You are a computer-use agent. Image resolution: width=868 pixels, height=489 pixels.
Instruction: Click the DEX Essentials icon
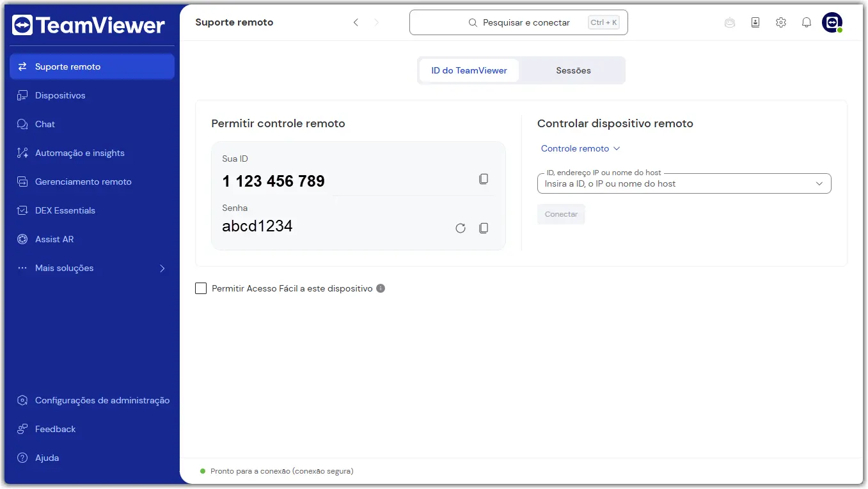(22, 210)
